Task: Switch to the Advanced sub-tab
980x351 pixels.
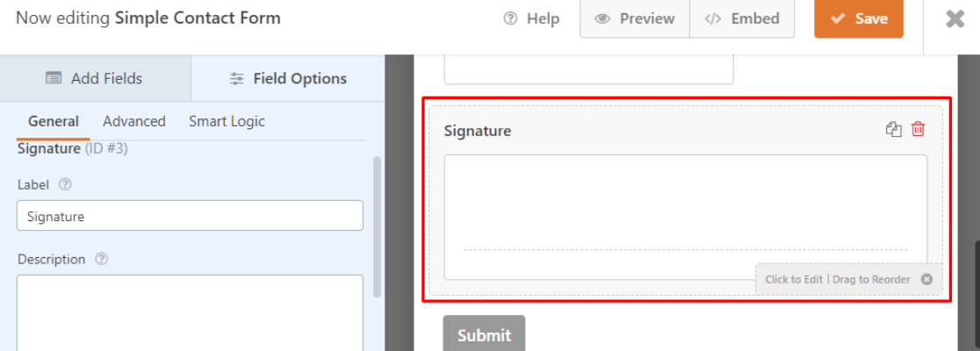Action: (133, 121)
